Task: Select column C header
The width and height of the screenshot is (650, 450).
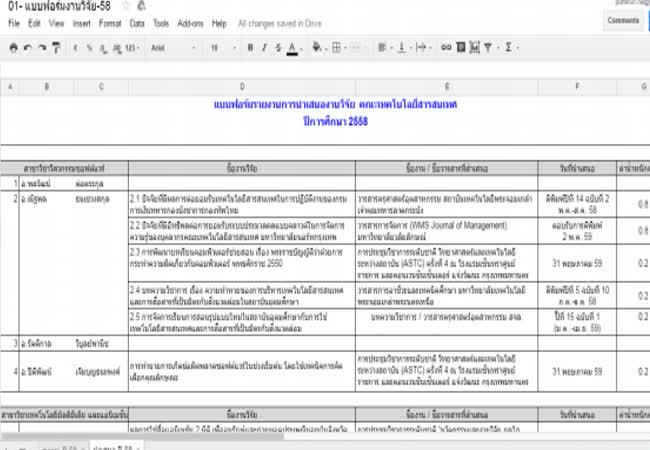Action: click(x=101, y=87)
